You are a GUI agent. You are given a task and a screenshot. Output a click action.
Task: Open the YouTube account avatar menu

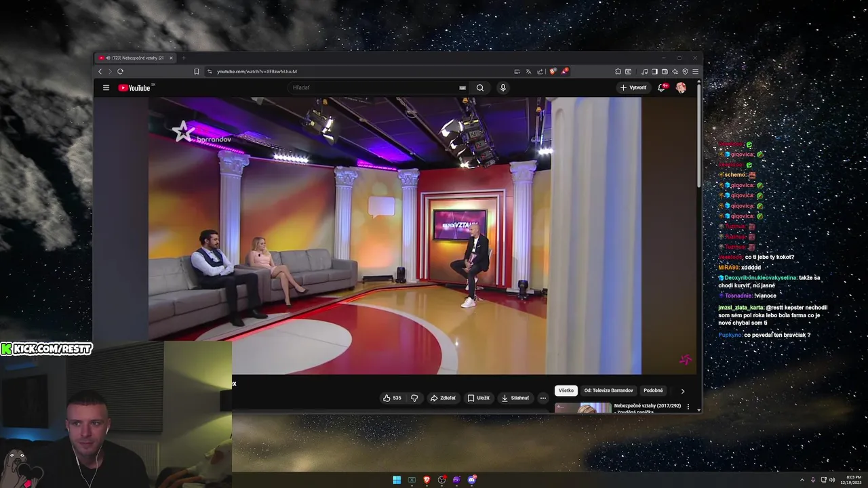tap(681, 87)
